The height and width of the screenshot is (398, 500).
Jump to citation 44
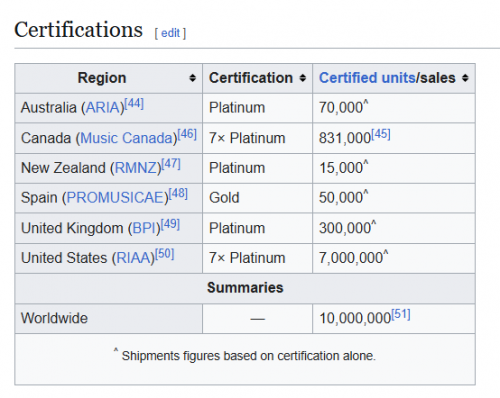[134, 104]
